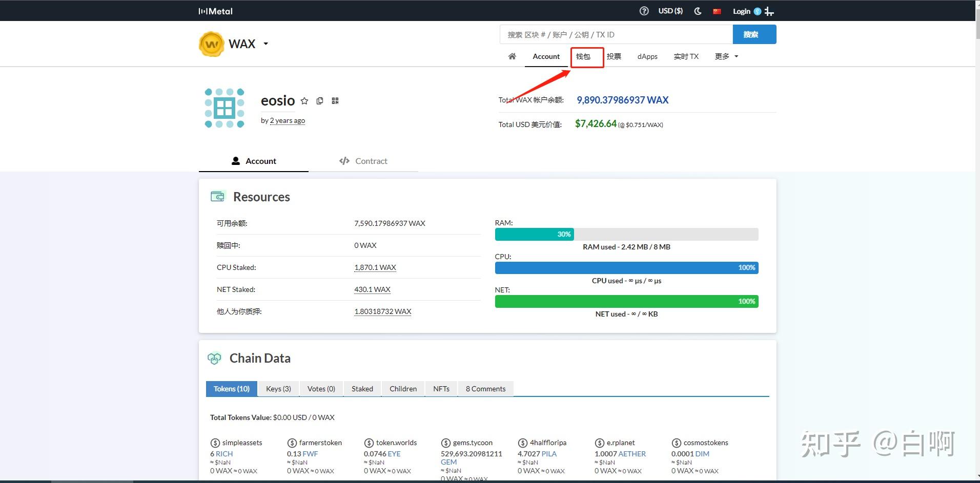Click the NET 100% usage bar
Screen dimensions: 980x483
(x=626, y=301)
